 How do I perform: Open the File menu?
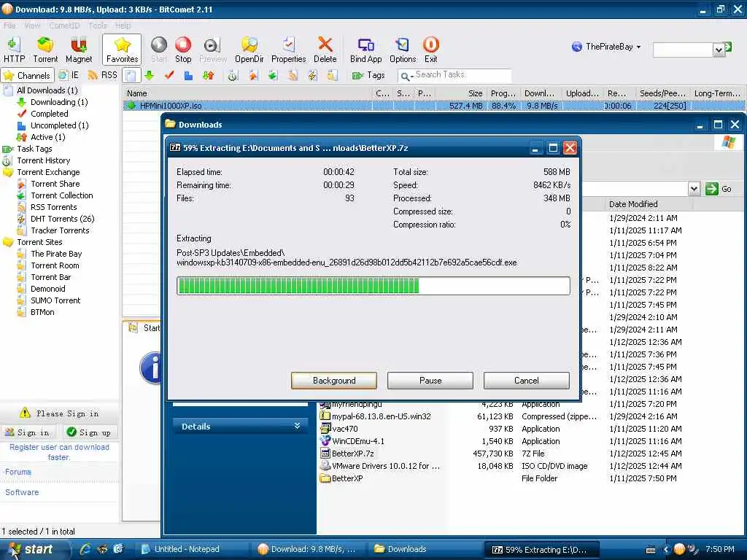coord(9,26)
